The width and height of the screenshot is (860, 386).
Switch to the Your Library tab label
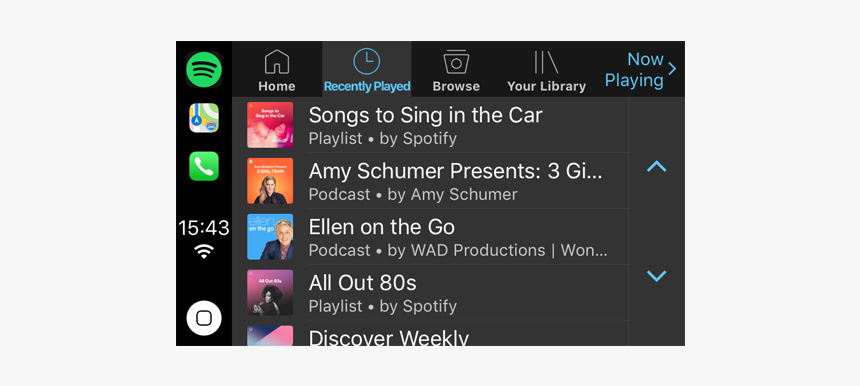546,87
